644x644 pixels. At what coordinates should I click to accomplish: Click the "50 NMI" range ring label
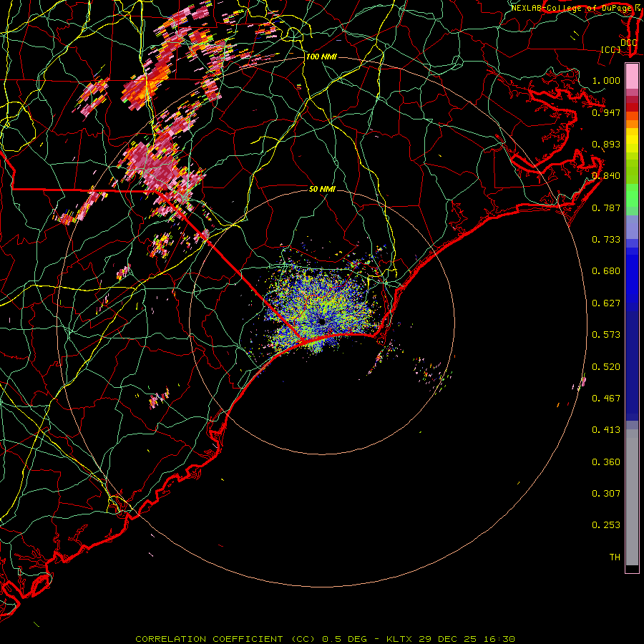[x=323, y=189]
